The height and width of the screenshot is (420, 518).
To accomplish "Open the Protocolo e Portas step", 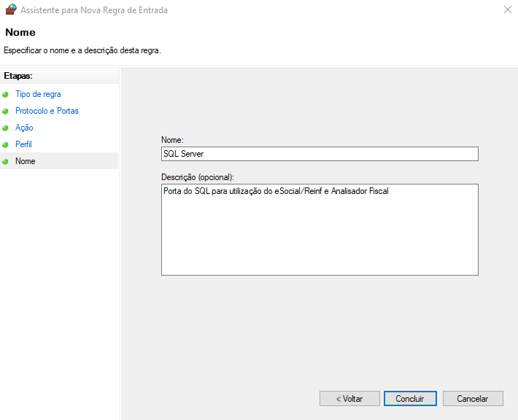I will coord(47,112).
